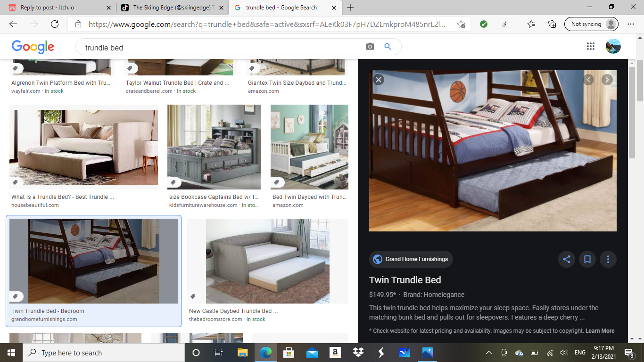This screenshot has height=362, width=644.
Task: Open Photos app from taskbar
Action: tap(427, 353)
